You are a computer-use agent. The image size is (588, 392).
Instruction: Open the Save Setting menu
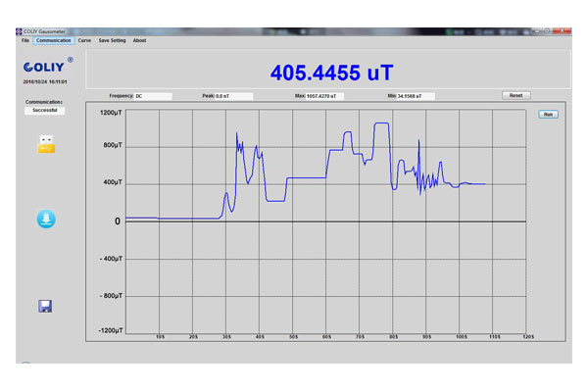[x=112, y=40]
